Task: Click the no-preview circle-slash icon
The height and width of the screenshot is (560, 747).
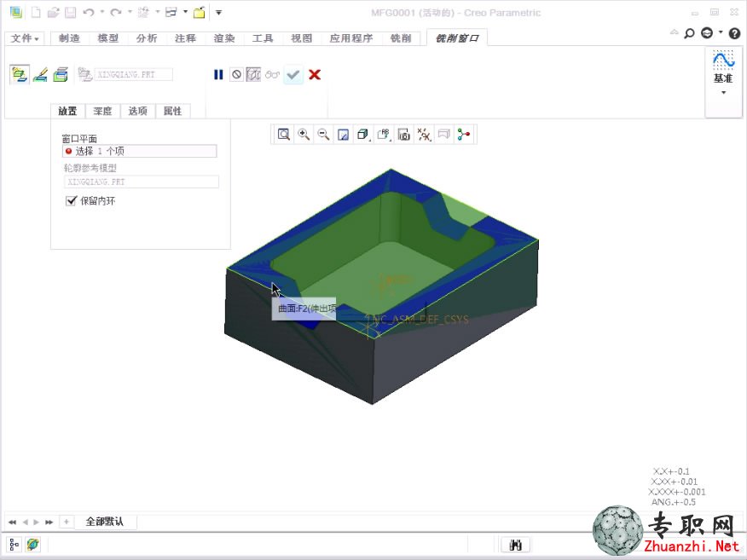Action: coord(236,75)
